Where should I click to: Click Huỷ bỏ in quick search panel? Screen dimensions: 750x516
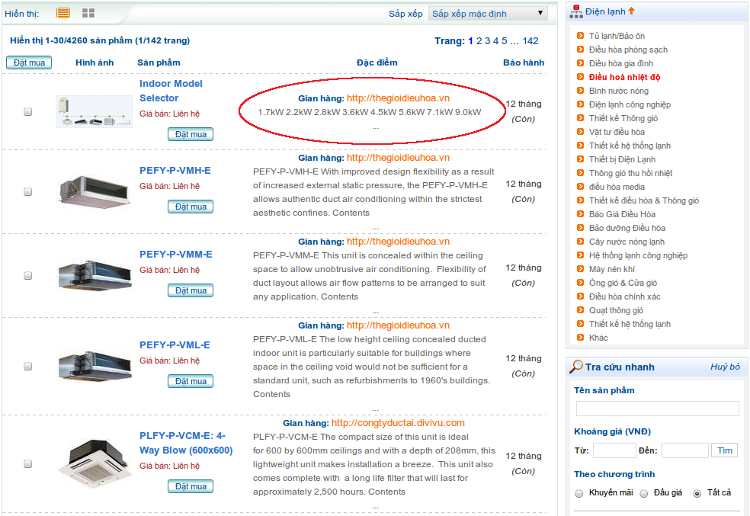(x=725, y=367)
